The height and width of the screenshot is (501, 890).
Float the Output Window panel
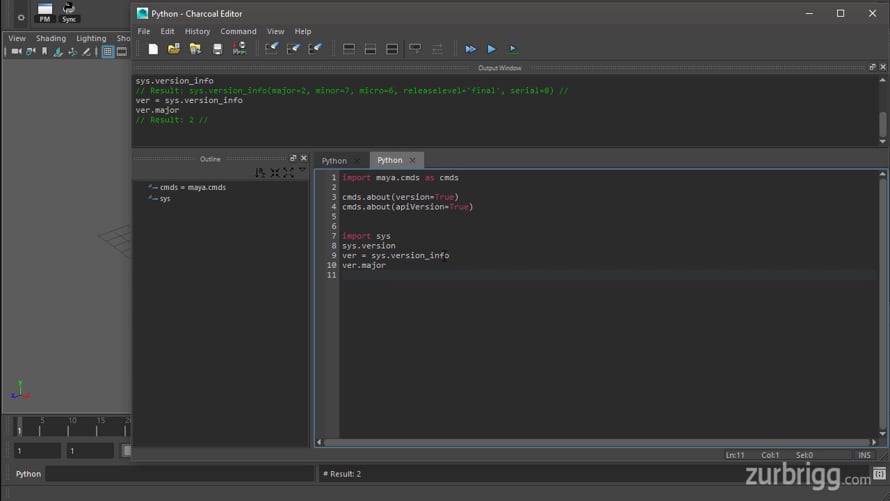[872, 68]
